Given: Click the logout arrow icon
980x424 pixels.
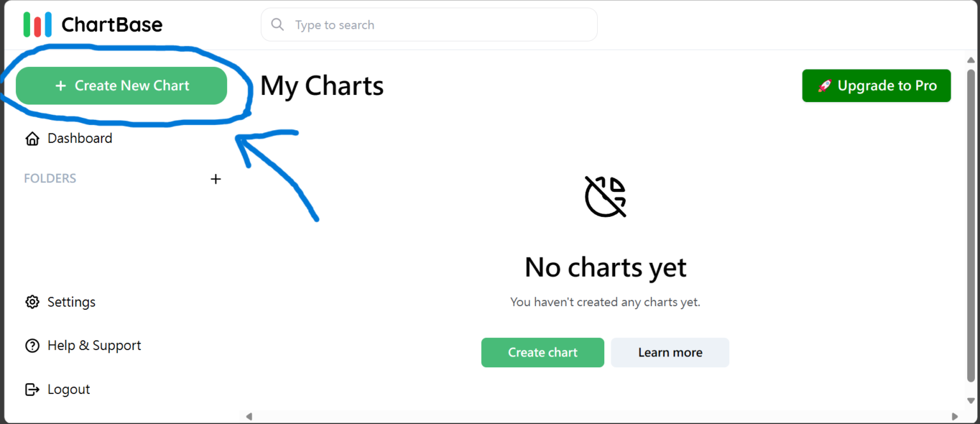Looking at the screenshot, I should [32, 389].
